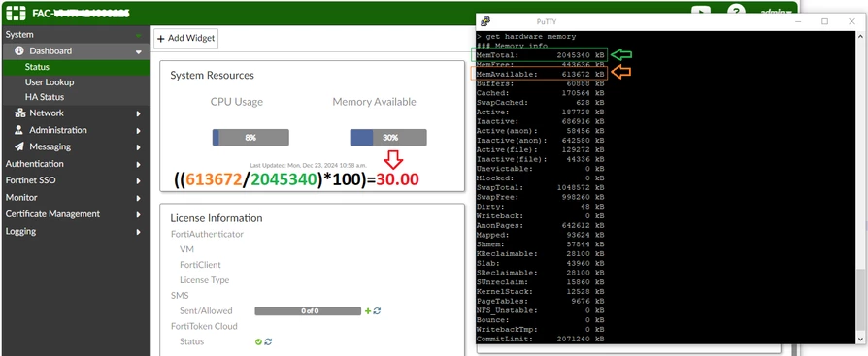Click the 'KernelStack: 12528 kB' line in PuTTY
The width and height of the screenshot is (868, 356).
[x=540, y=291]
